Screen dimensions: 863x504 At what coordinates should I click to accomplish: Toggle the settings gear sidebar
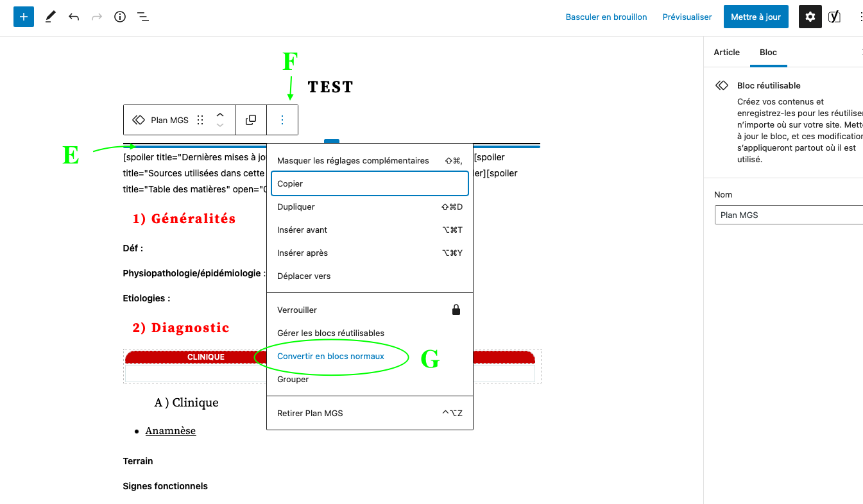(x=810, y=17)
